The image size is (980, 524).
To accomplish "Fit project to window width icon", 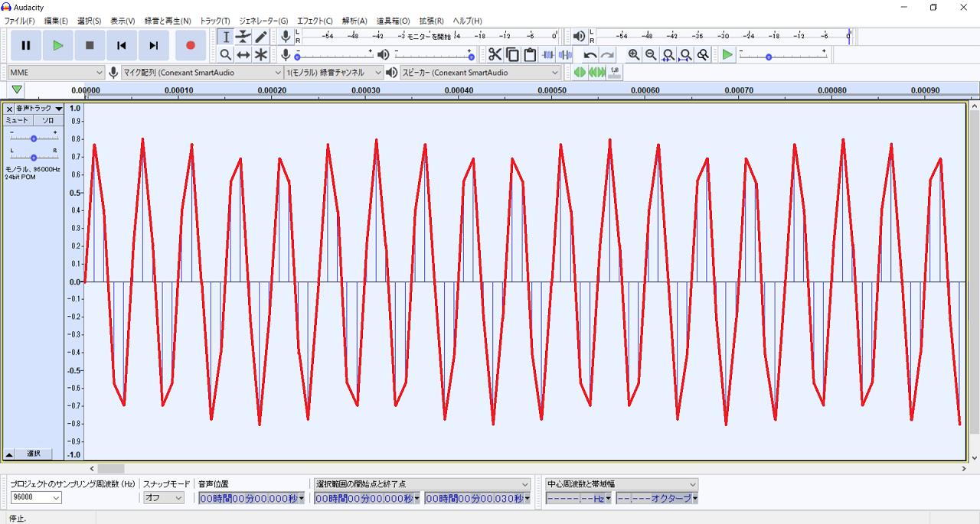I will click(x=686, y=54).
